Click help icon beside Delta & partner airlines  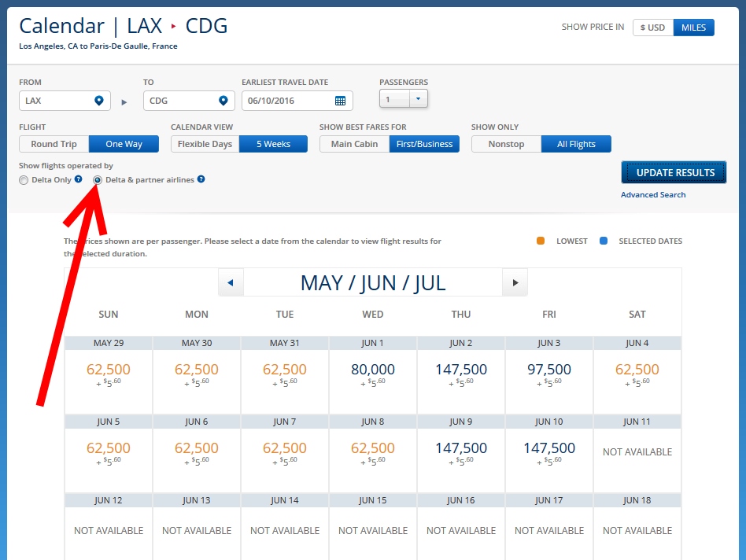tap(201, 180)
